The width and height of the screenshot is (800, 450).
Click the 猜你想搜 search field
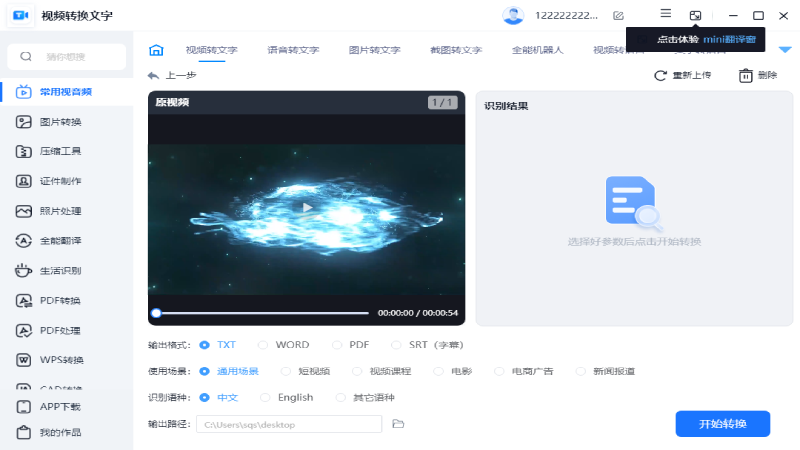66,57
